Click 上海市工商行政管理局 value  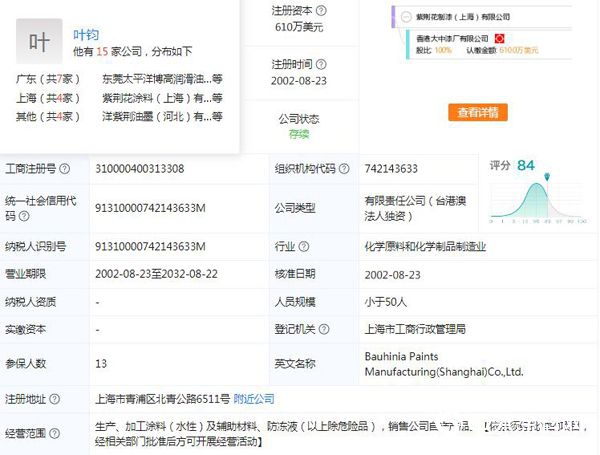(x=415, y=329)
